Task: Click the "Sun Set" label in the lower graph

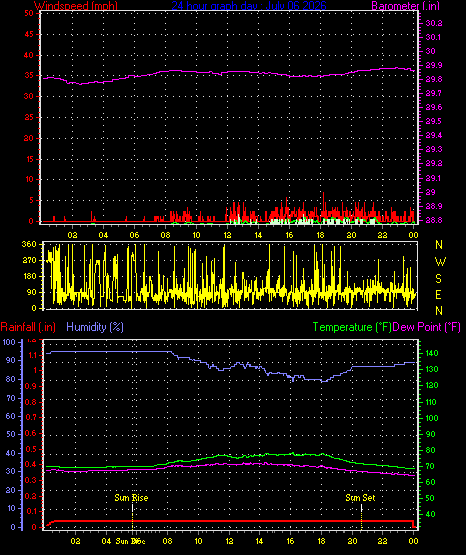Action: (360, 498)
